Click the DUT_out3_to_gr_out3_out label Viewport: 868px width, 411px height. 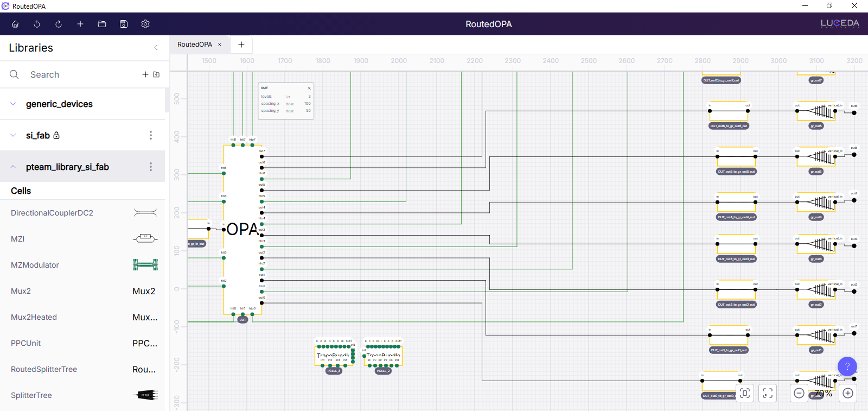736,259
